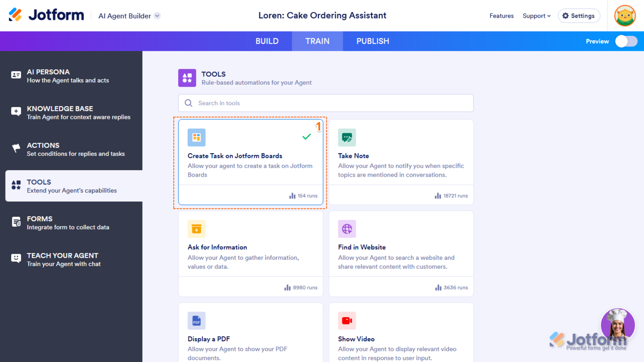Toggle the Preview switch on
The width and height of the screenshot is (644, 362).
(x=626, y=41)
